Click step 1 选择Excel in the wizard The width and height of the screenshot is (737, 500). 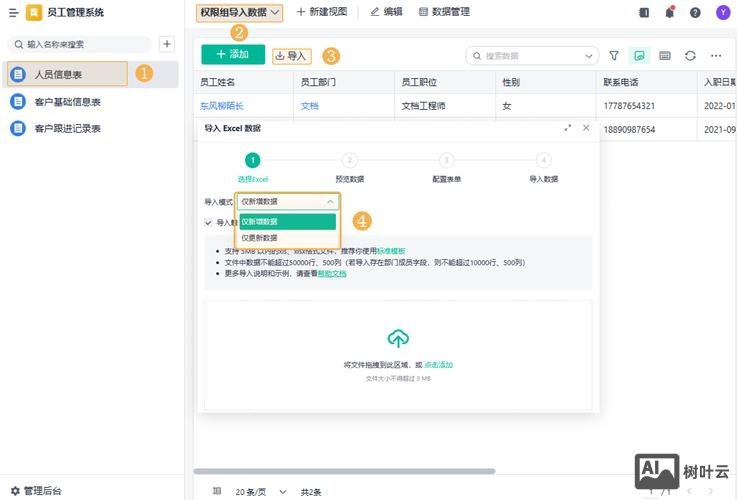[x=253, y=167]
